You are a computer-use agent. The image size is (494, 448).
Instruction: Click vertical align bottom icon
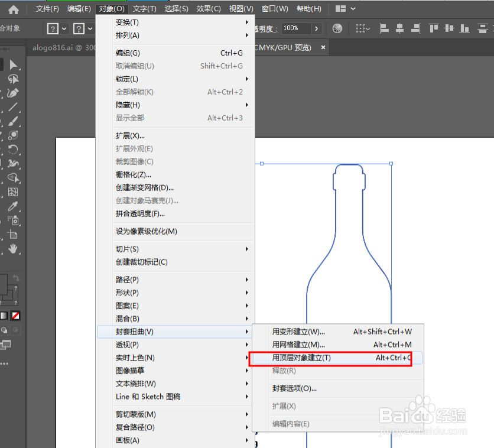(x=464, y=29)
